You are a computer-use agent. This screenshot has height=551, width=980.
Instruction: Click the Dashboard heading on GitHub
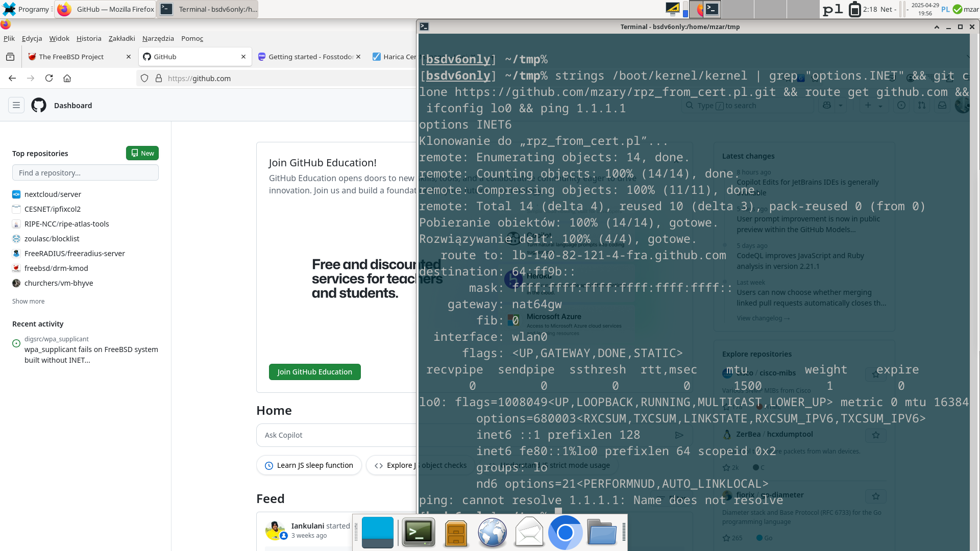(x=73, y=106)
